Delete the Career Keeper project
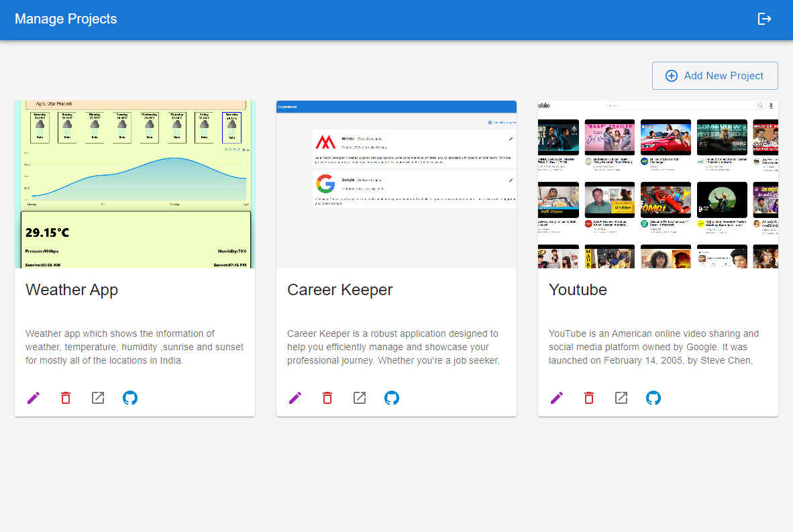The height and width of the screenshot is (532, 793). pyautogui.click(x=327, y=398)
